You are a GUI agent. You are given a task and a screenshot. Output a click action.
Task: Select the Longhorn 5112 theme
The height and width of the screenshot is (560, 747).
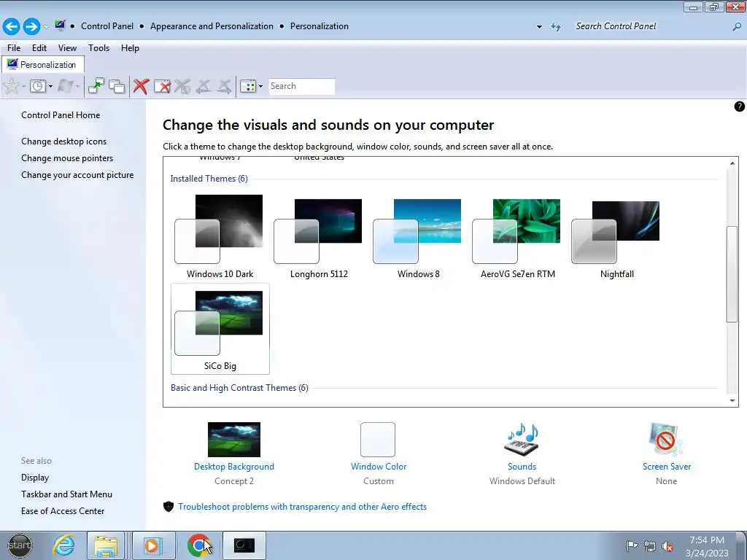319,237
